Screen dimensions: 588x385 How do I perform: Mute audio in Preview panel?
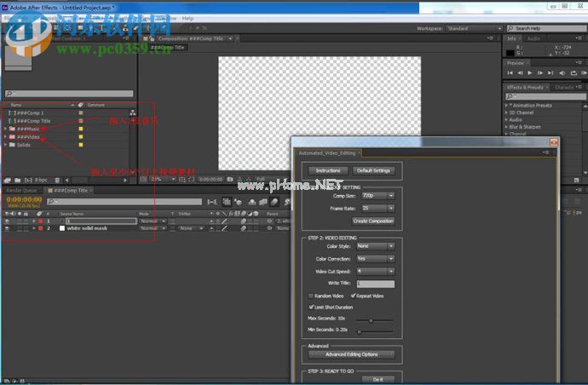tap(562, 73)
